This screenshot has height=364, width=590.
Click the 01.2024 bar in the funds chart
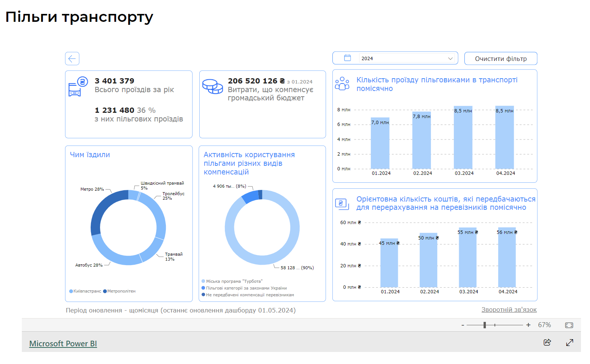389,263
